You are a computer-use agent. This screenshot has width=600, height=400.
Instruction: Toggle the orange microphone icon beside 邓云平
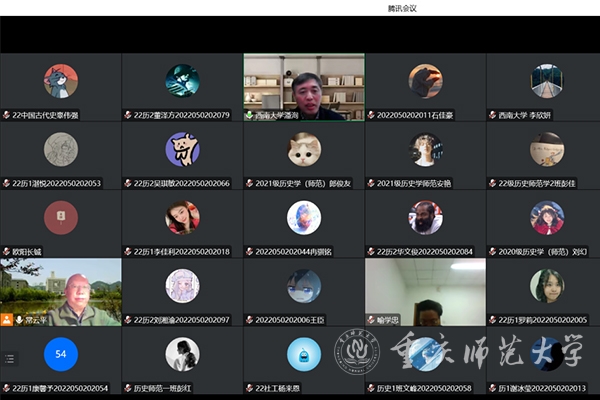click(x=7, y=320)
